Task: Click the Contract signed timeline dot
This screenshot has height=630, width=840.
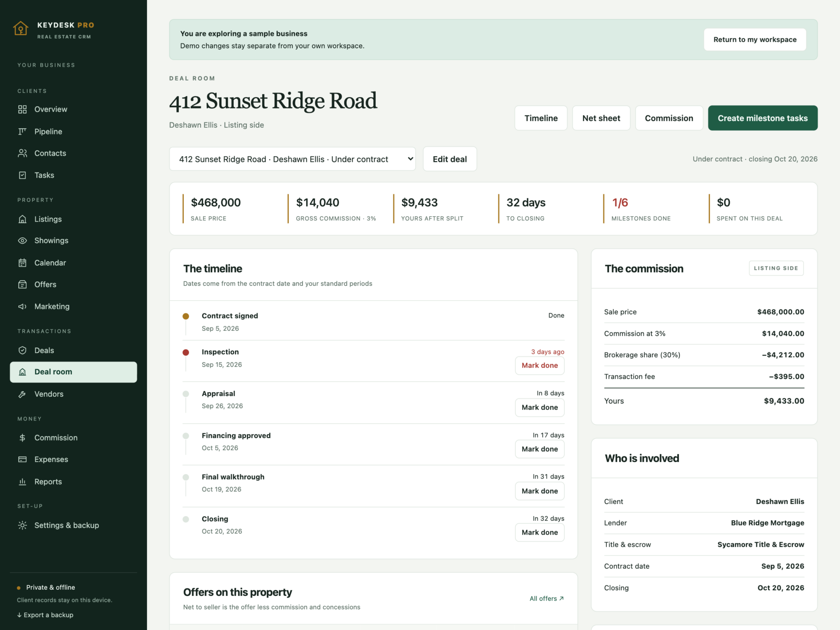Action: [186, 316]
